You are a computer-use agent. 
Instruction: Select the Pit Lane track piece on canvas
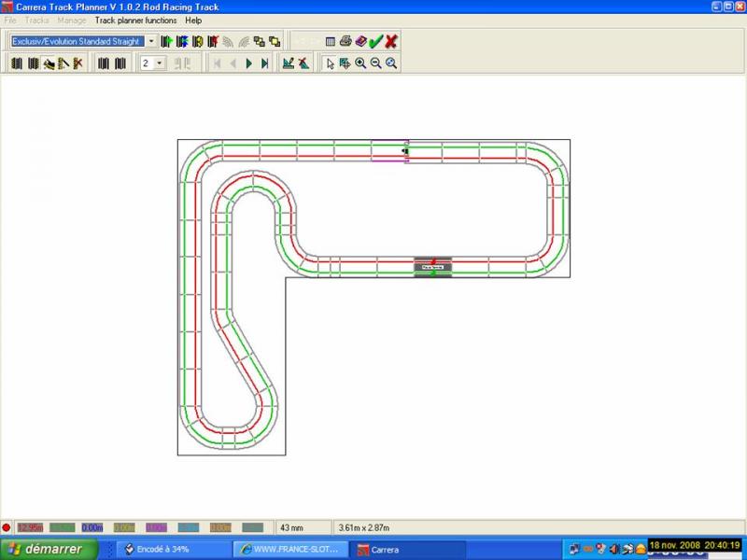(x=433, y=267)
